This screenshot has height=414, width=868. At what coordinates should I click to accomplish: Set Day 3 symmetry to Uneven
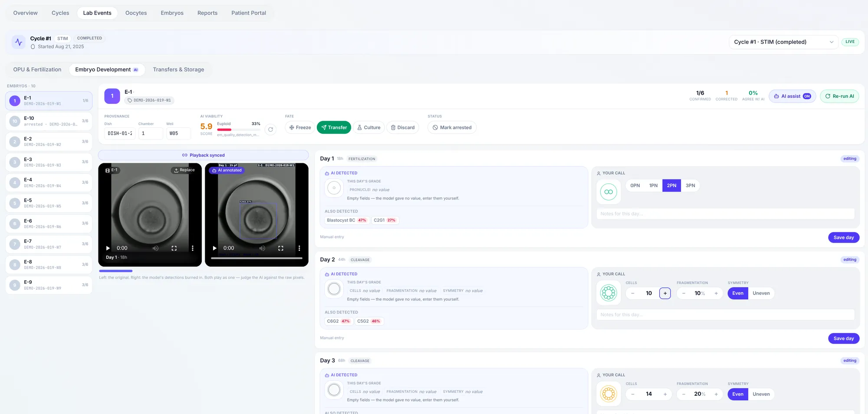point(761,394)
